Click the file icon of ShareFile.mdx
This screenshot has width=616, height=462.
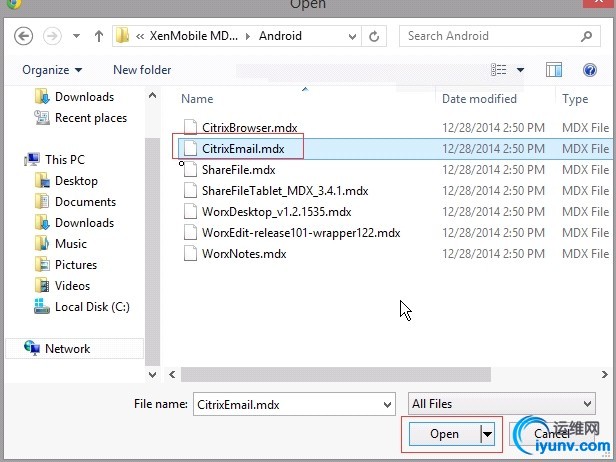coord(191,169)
